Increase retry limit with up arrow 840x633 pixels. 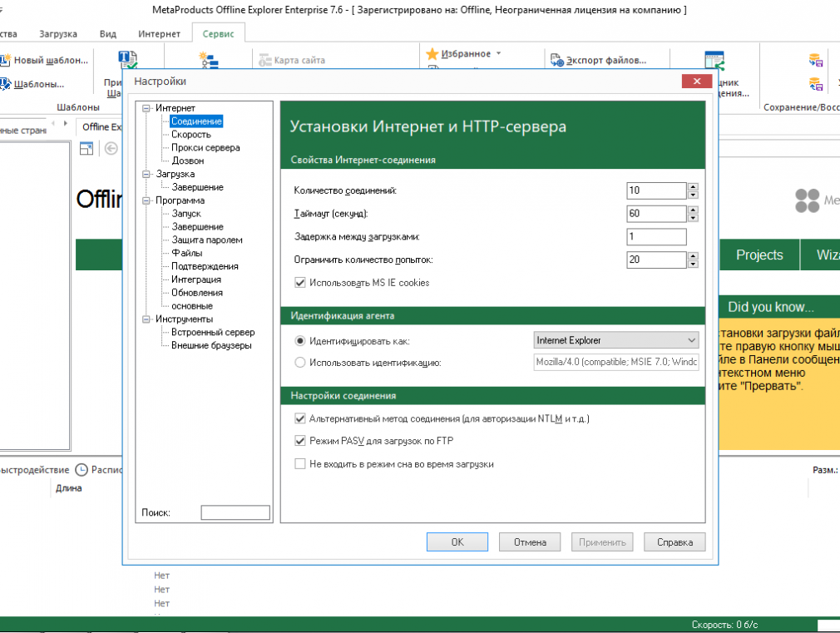click(694, 255)
